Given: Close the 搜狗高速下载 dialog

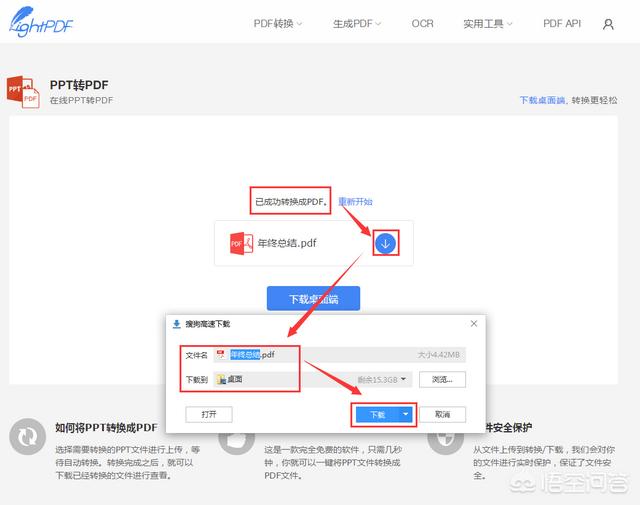Looking at the screenshot, I should [x=474, y=323].
